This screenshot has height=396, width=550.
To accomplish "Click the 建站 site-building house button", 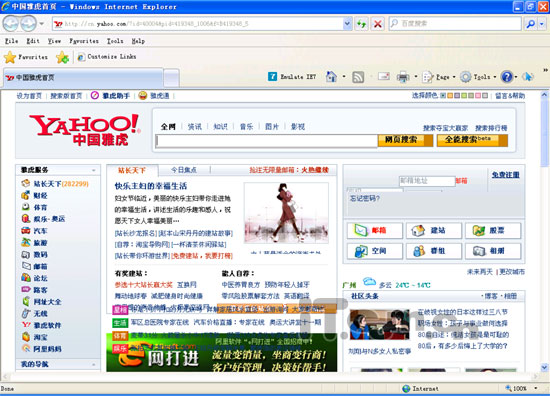I will (x=434, y=230).
